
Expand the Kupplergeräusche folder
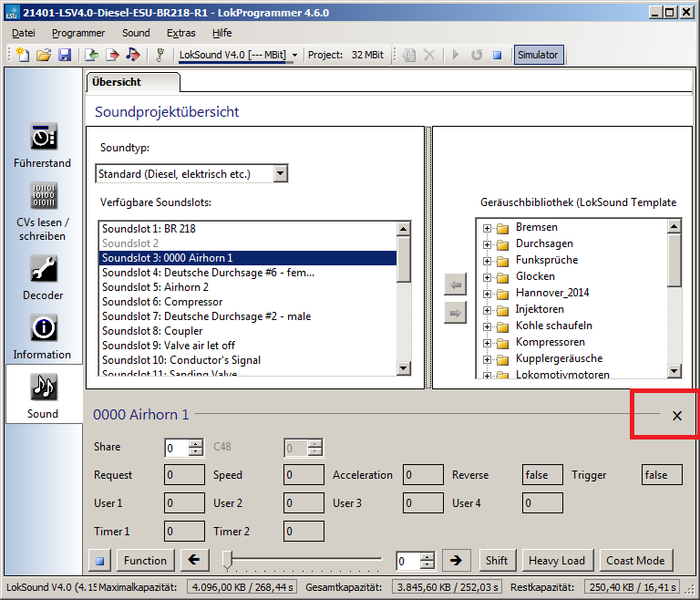487,359
